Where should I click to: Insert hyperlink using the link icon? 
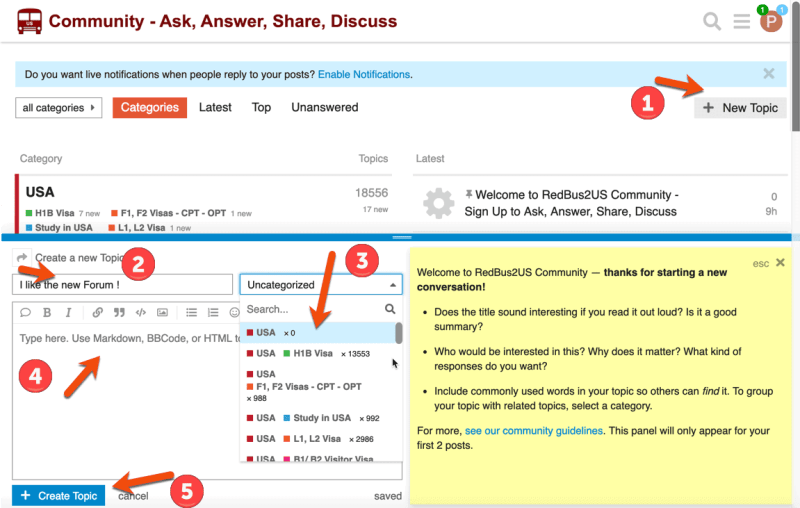tap(97, 313)
